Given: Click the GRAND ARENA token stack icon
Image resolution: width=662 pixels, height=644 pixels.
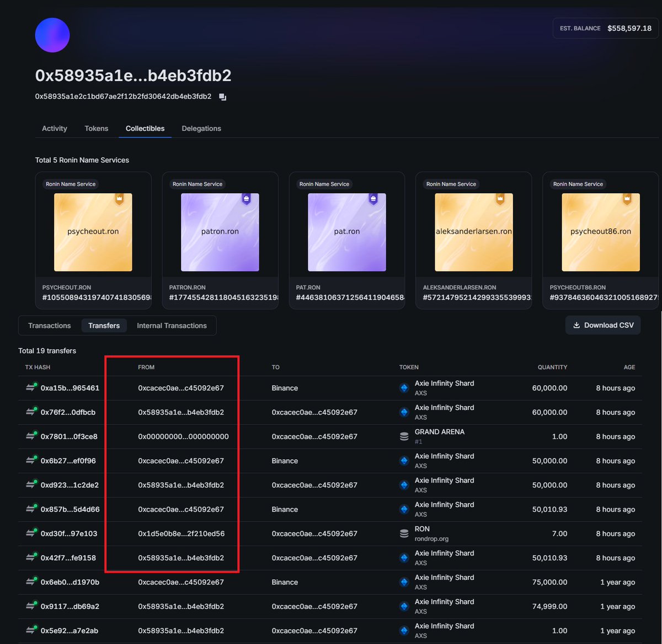Looking at the screenshot, I should click(404, 437).
